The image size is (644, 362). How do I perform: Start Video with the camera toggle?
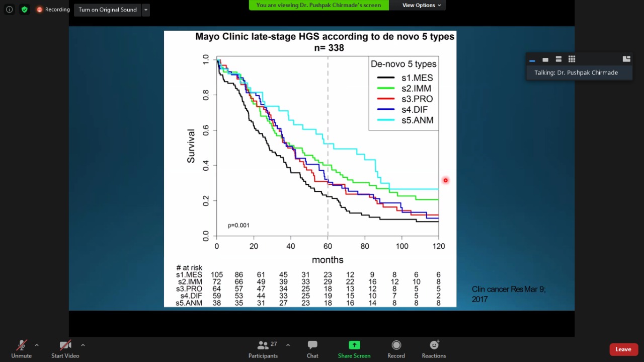tap(65, 349)
